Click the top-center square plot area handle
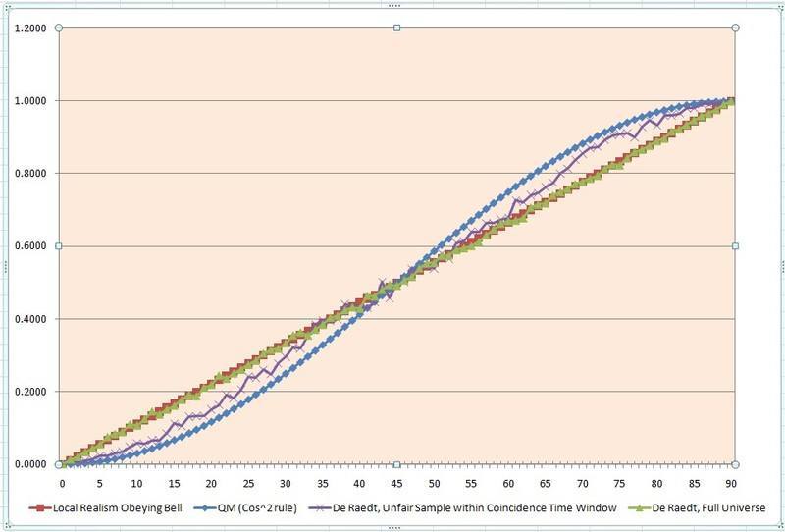Image resolution: width=785 pixels, height=532 pixels. 397,27
